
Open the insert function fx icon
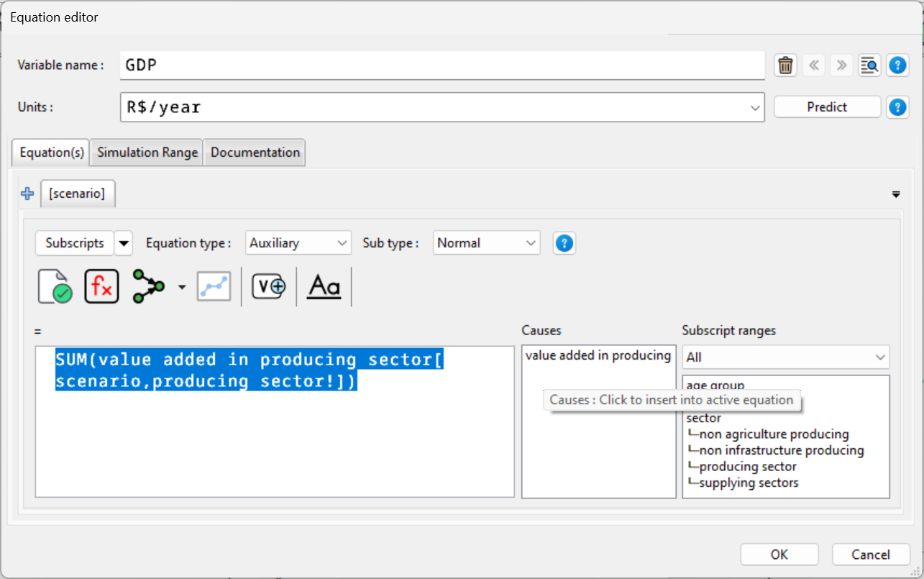click(101, 286)
